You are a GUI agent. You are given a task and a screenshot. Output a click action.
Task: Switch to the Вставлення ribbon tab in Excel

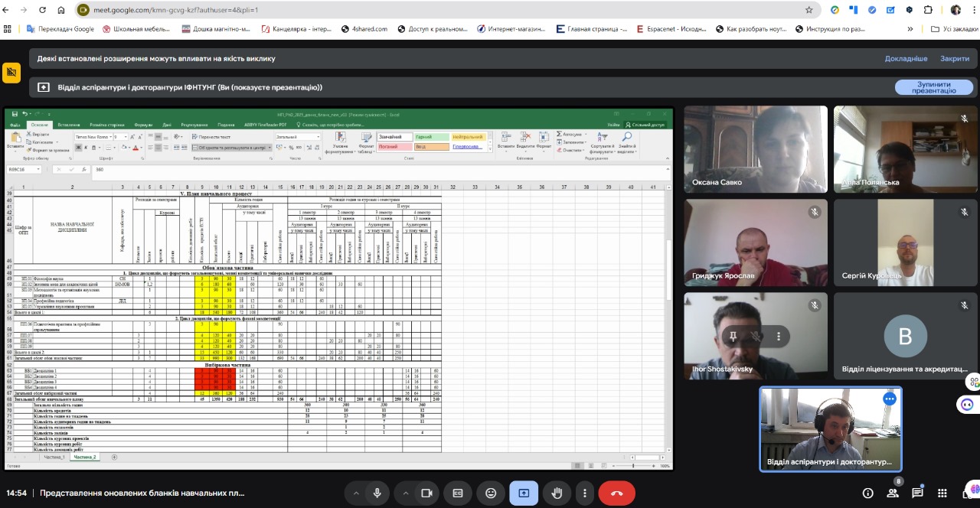click(x=69, y=125)
